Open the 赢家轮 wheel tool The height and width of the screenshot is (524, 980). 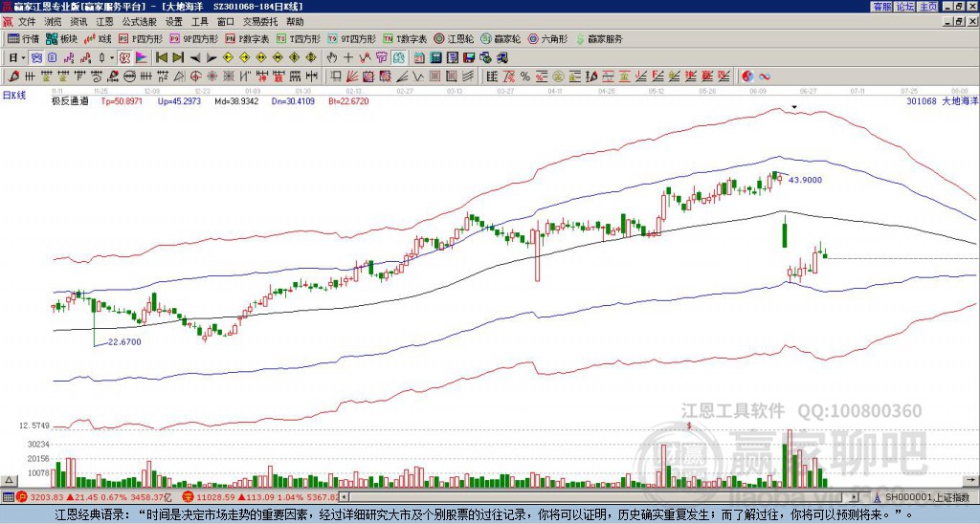click(x=501, y=38)
